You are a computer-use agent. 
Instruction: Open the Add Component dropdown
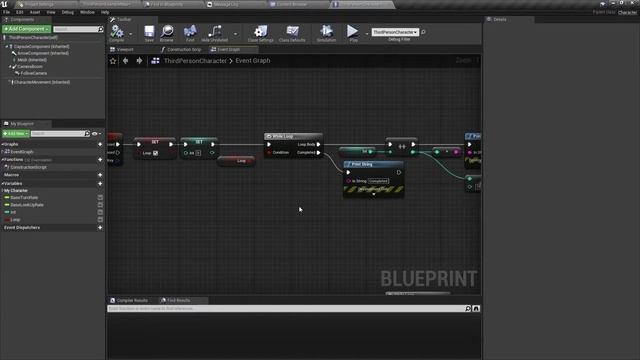(x=27, y=29)
